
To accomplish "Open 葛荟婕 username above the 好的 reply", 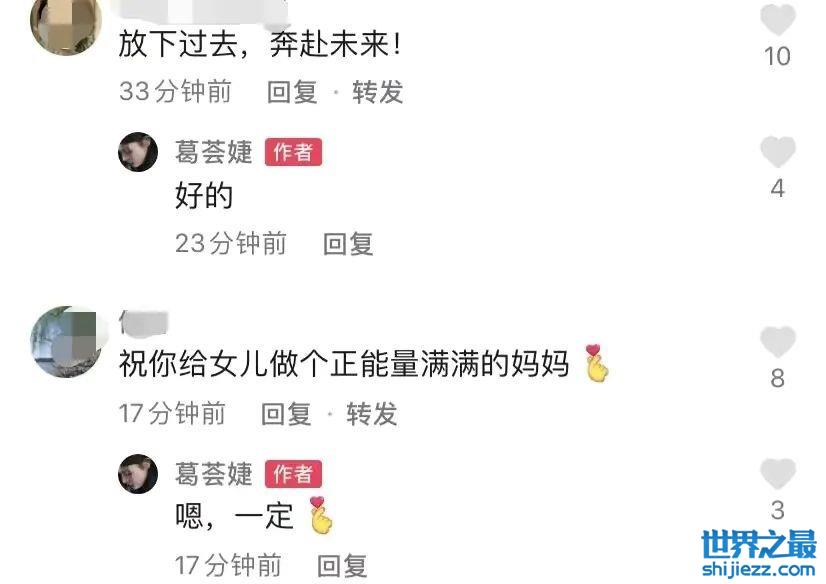I will pyautogui.click(x=213, y=152).
